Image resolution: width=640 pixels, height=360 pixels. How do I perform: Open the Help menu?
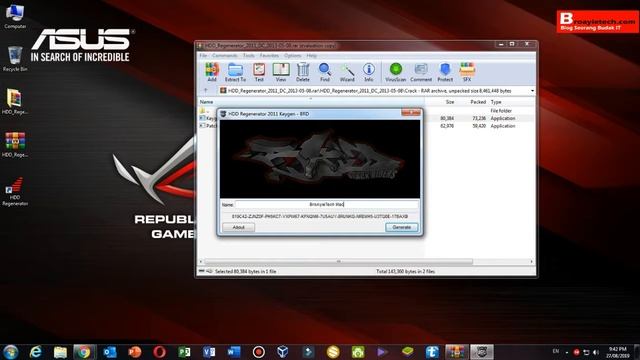(311, 56)
